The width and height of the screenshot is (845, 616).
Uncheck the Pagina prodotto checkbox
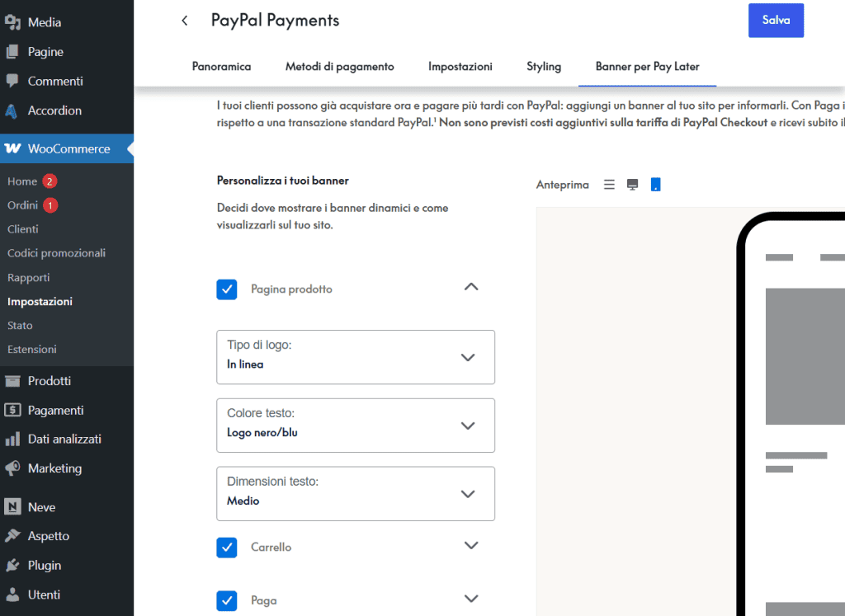[227, 289]
